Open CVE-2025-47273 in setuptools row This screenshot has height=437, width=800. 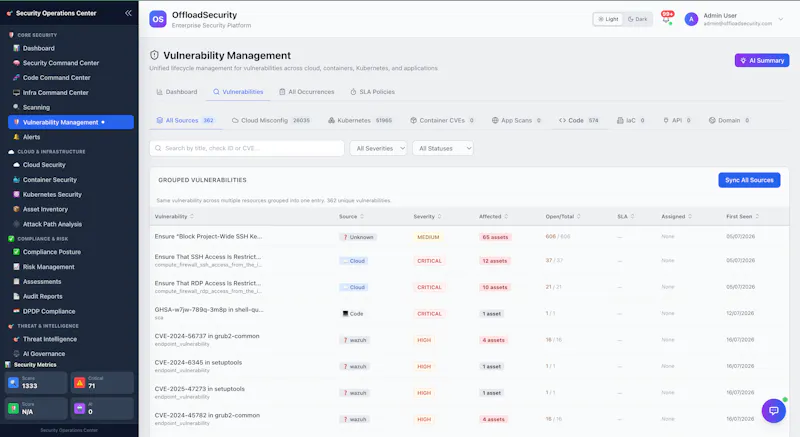pos(469,393)
